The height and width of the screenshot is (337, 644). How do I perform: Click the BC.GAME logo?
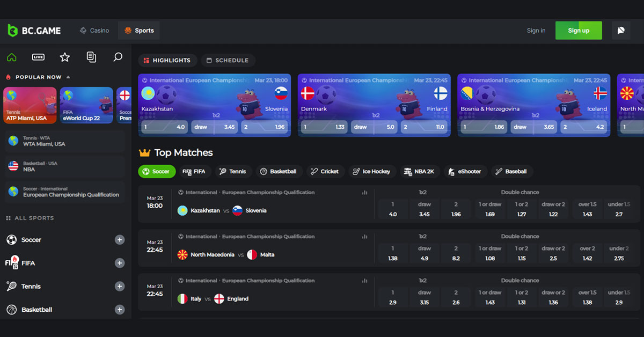coord(34,31)
